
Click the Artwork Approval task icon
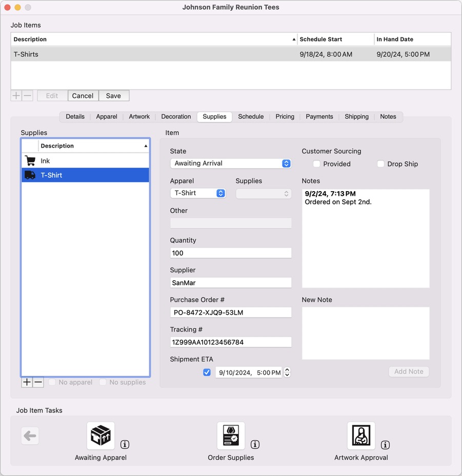[x=361, y=436]
